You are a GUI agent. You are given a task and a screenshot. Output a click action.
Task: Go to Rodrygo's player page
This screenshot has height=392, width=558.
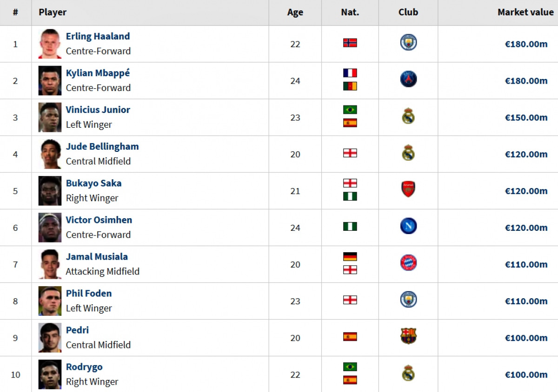coord(84,367)
